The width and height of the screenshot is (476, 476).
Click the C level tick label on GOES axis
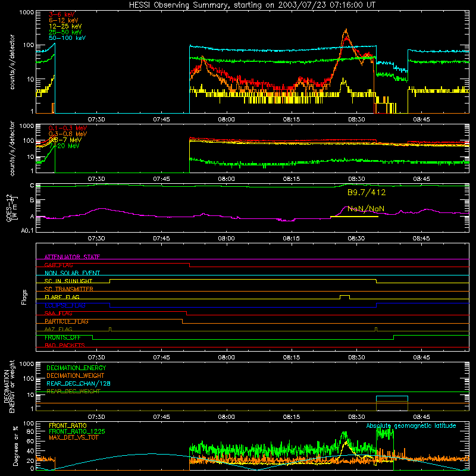pos(32,186)
